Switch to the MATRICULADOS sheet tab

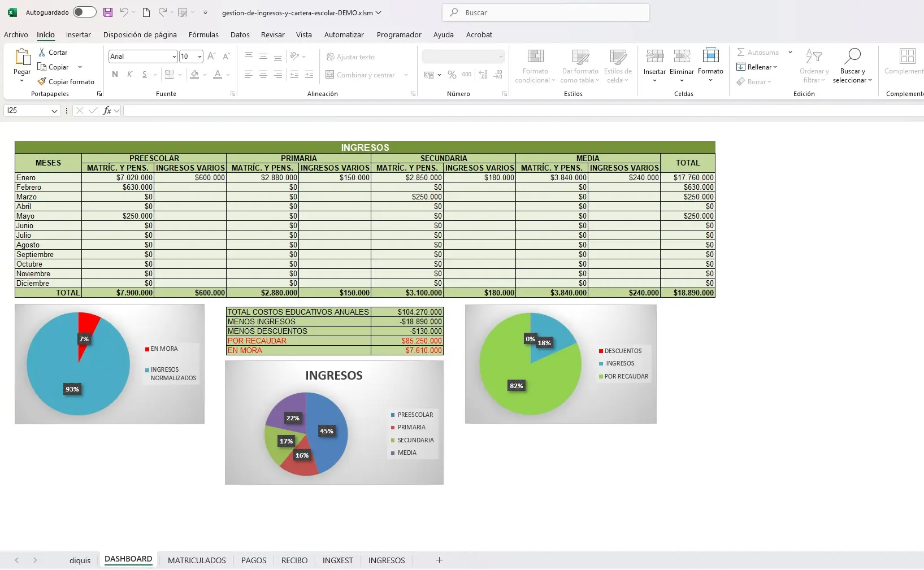(197, 560)
